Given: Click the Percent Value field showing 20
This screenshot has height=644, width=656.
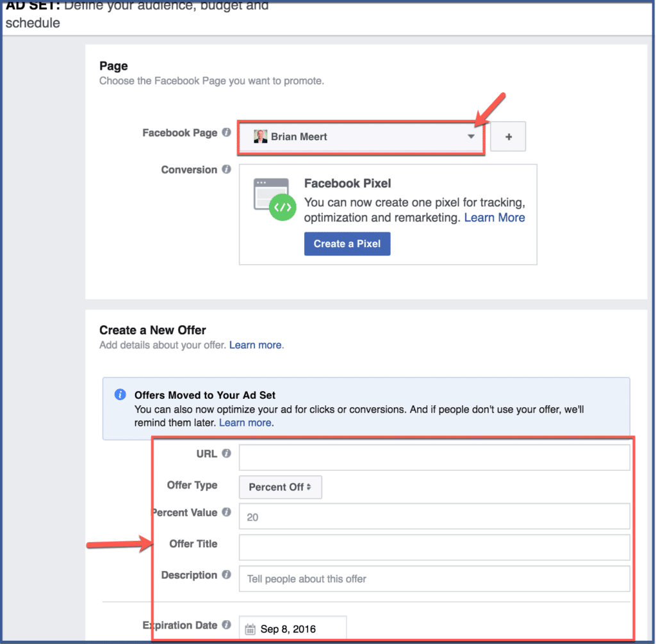Looking at the screenshot, I should click(434, 517).
